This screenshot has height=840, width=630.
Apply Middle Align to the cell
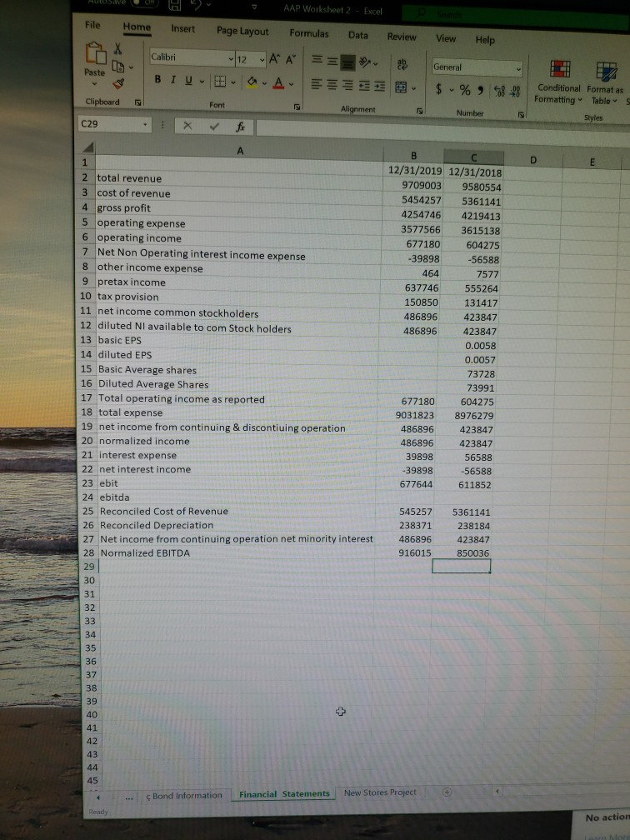(332, 62)
